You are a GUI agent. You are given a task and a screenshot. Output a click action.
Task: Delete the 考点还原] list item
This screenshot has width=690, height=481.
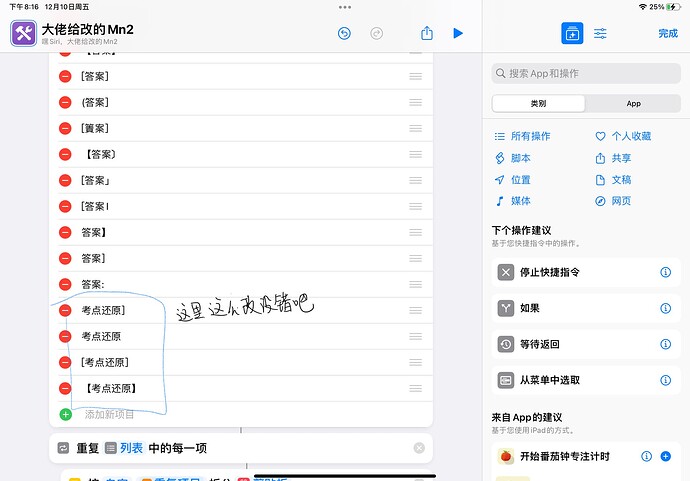(x=65, y=310)
